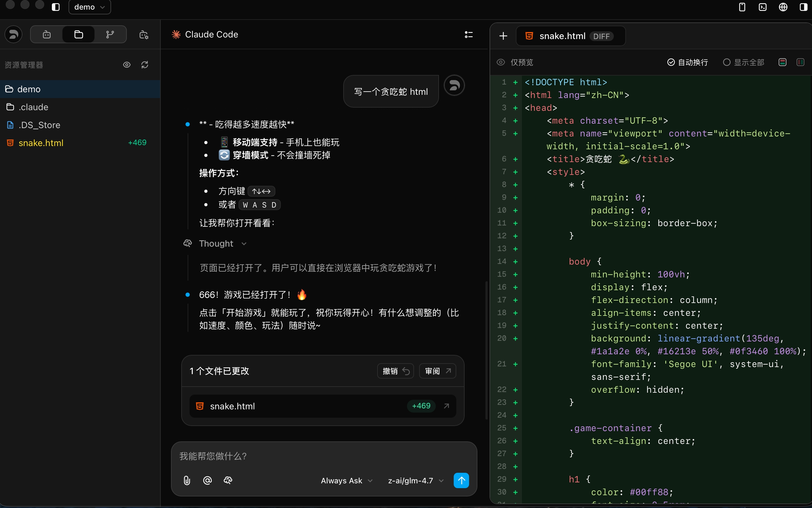
Task: Click the refresh icon in resource manager
Action: pyautogui.click(x=145, y=64)
